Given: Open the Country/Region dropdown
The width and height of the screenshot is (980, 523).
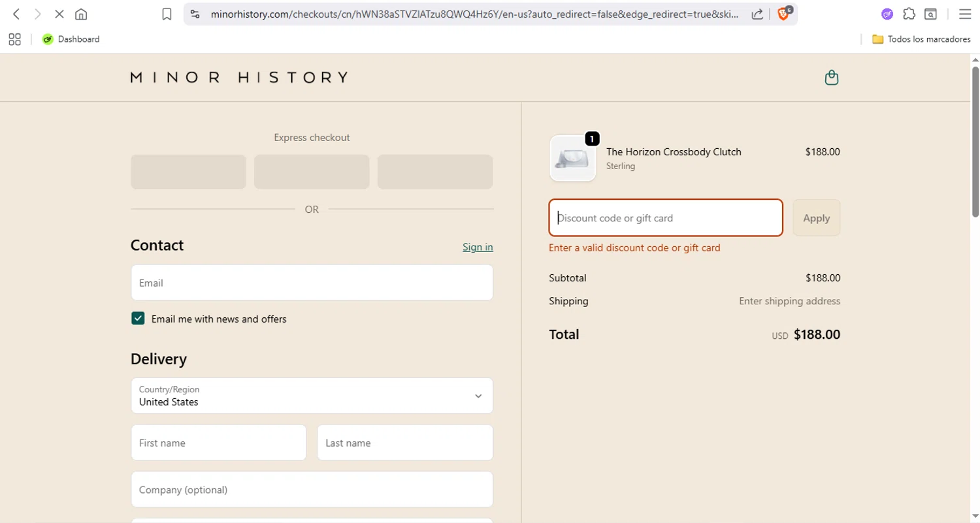Looking at the screenshot, I should click(x=312, y=396).
